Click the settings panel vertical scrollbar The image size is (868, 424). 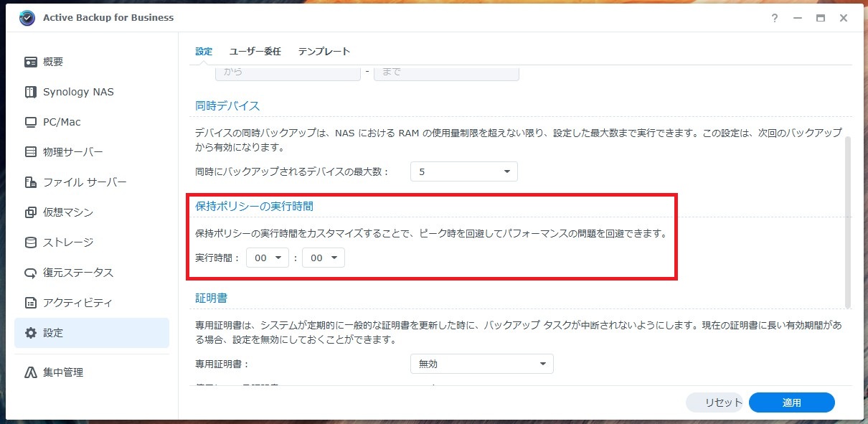click(849, 222)
